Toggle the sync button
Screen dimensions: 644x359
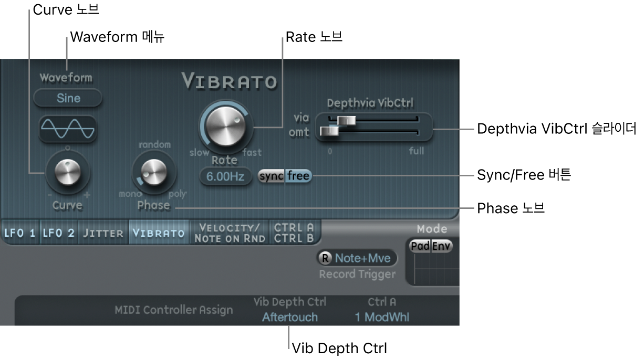tap(272, 176)
